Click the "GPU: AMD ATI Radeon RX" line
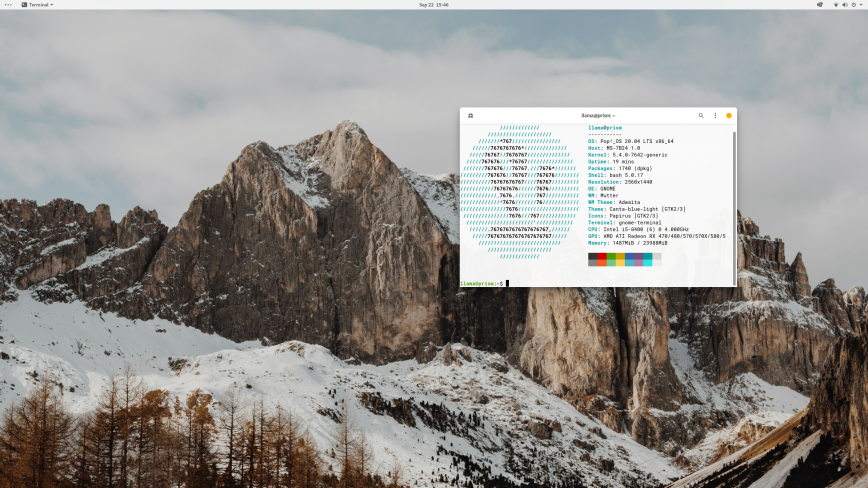Screen dimensions: 868x488 [x=657, y=236]
